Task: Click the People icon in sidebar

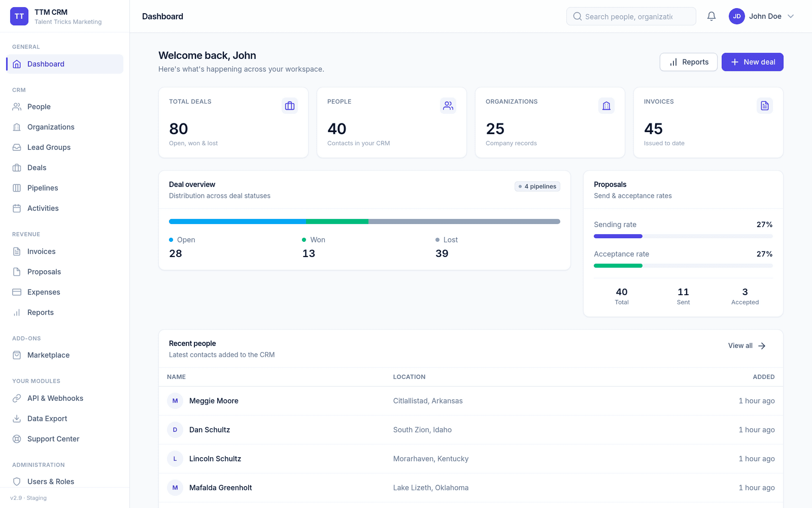Action: [17, 107]
